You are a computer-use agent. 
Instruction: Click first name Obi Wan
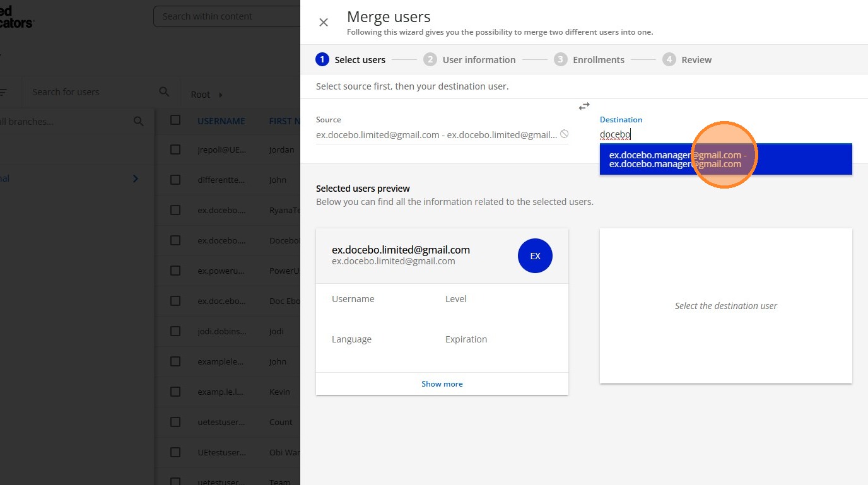284,453
